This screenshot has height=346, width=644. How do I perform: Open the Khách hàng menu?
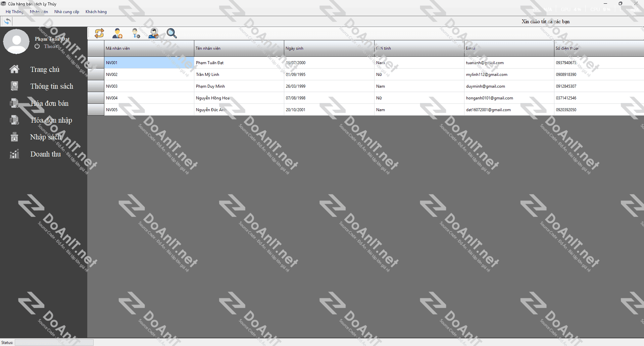click(96, 12)
